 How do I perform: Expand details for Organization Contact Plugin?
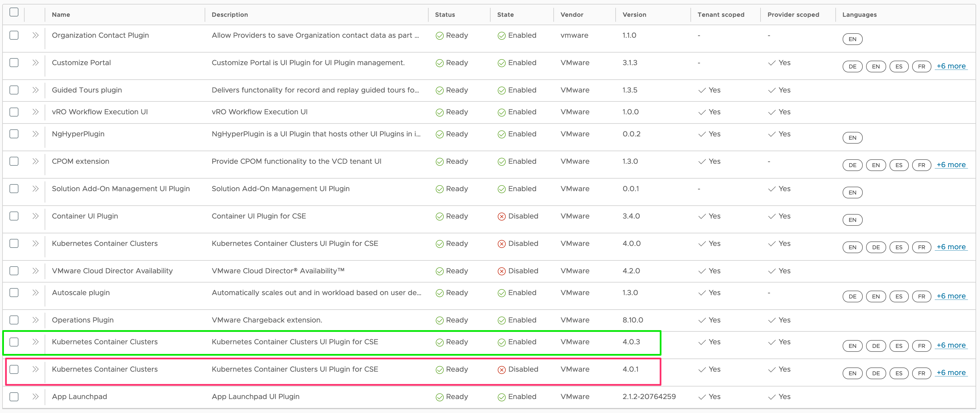(x=35, y=35)
